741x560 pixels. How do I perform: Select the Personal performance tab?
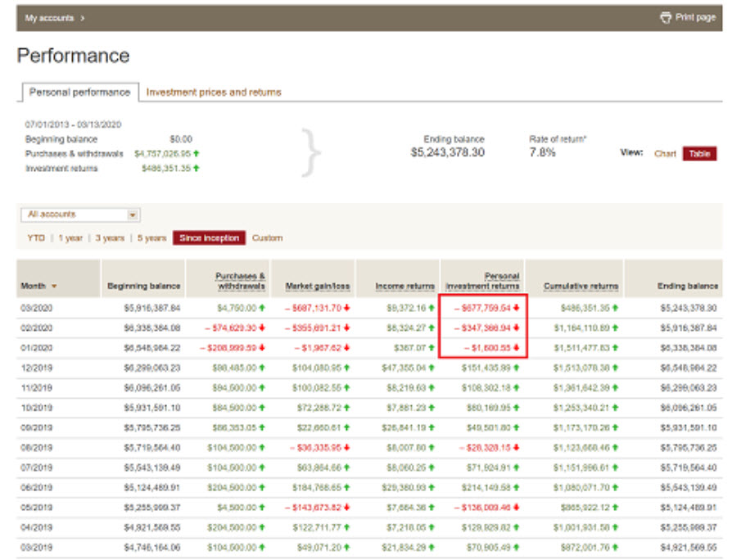[x=79, y=93]
